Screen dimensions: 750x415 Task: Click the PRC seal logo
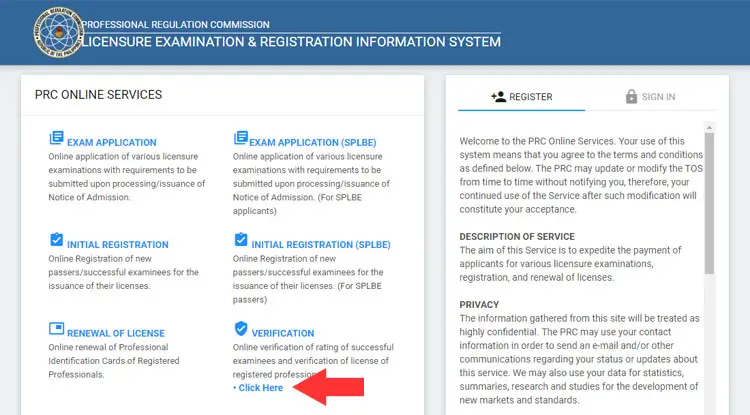(x=58, y=33)
